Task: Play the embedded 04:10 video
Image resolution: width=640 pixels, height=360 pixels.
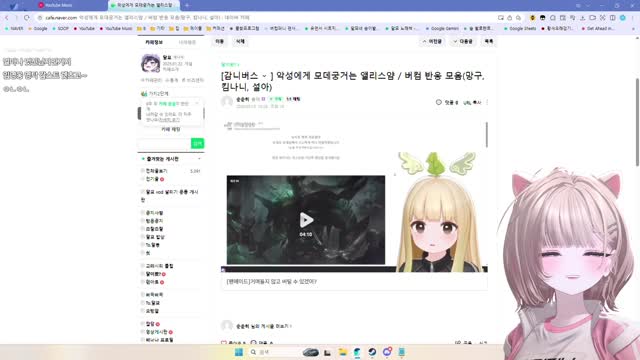Action: click(306, 220)
